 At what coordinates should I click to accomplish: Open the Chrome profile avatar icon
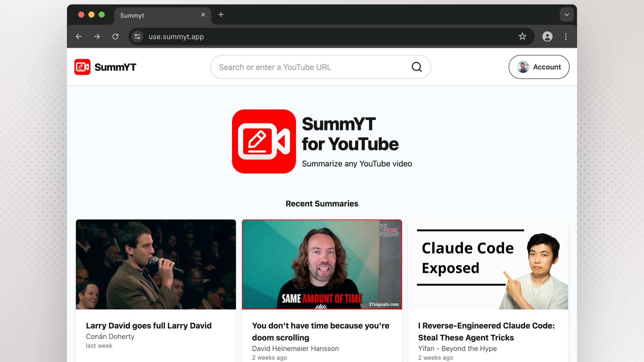click(x=547, y=36)
